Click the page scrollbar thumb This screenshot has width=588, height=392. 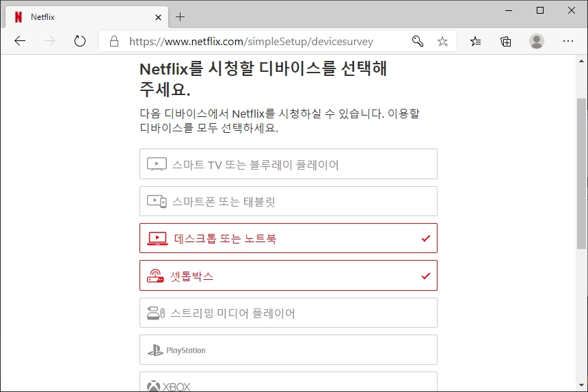coord(581,173)
